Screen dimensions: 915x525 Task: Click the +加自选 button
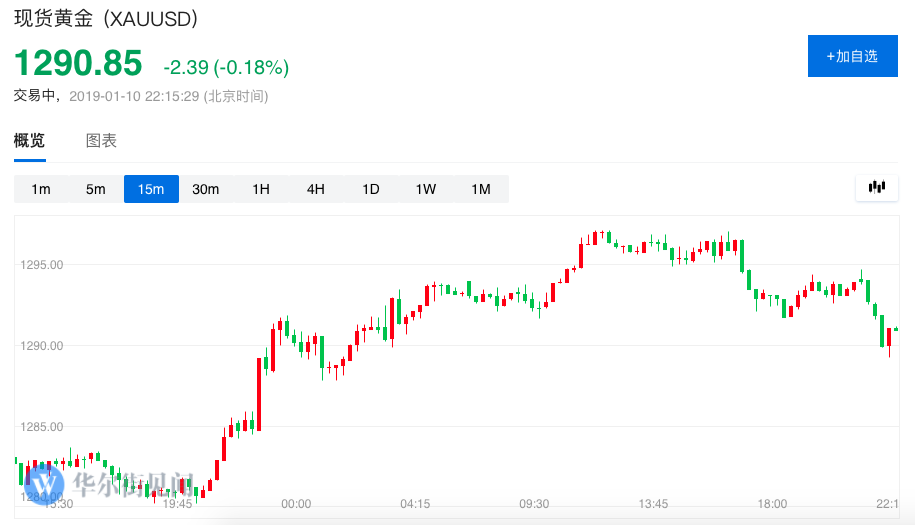[x=852, y=56]
